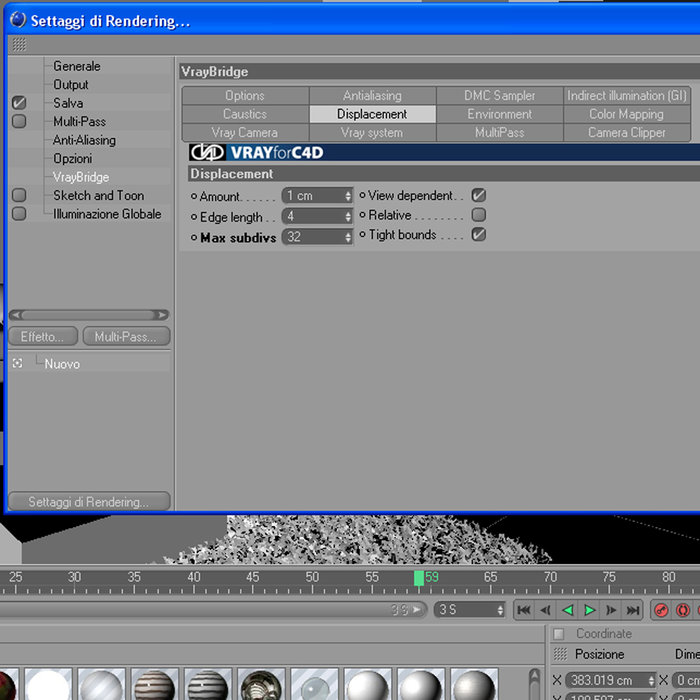Viewport: 700px width, 700px height.
Task: Click the icon left of Nuovo
Action: (17, 363)
